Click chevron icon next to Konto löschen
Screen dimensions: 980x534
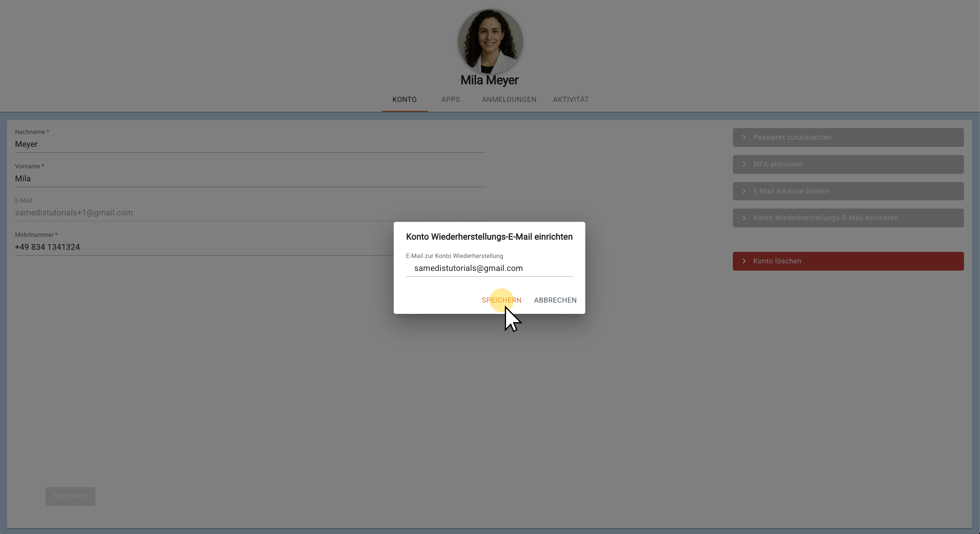tap(744, 261)
